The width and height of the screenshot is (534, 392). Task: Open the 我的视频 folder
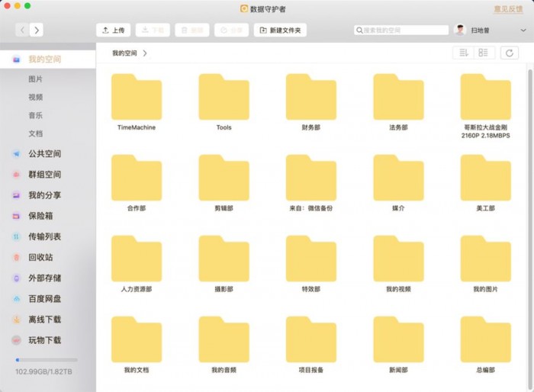tap(398, 259)
